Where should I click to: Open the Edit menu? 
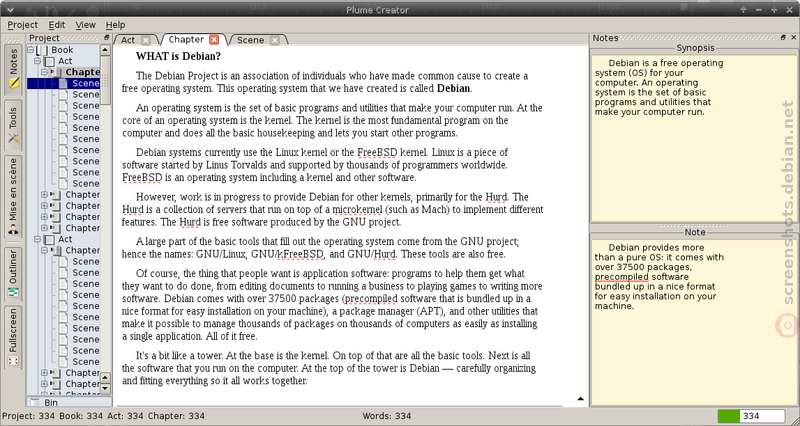click(x=57, y=24)
